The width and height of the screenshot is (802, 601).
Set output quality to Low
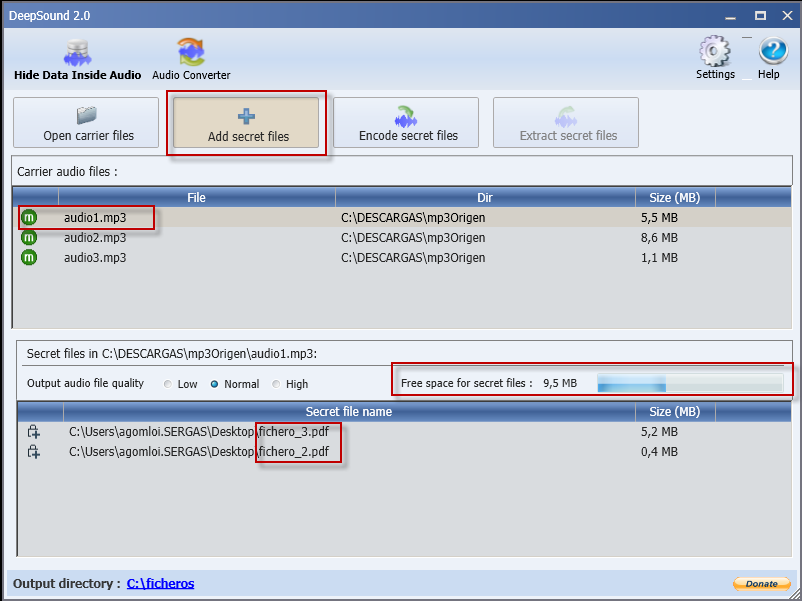pos(168,384)
